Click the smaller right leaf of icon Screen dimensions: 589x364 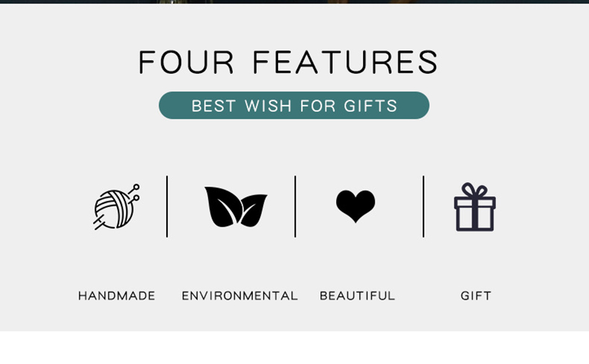(x=254, y=210)
